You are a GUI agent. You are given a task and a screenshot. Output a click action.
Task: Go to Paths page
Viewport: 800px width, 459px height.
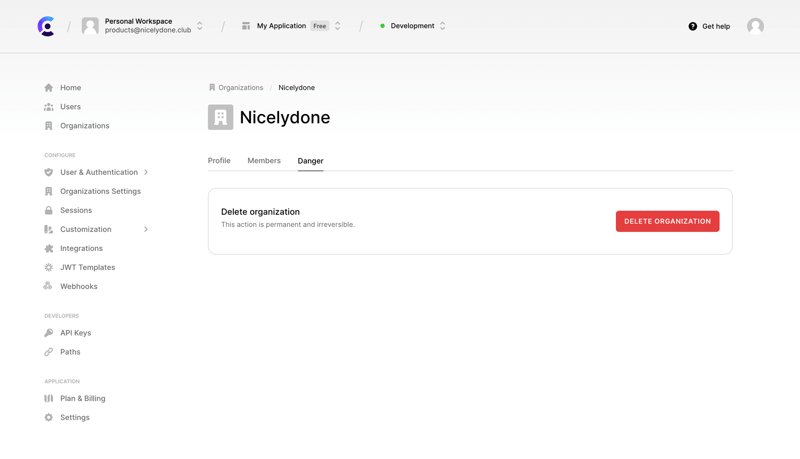(x=70, y=352)
